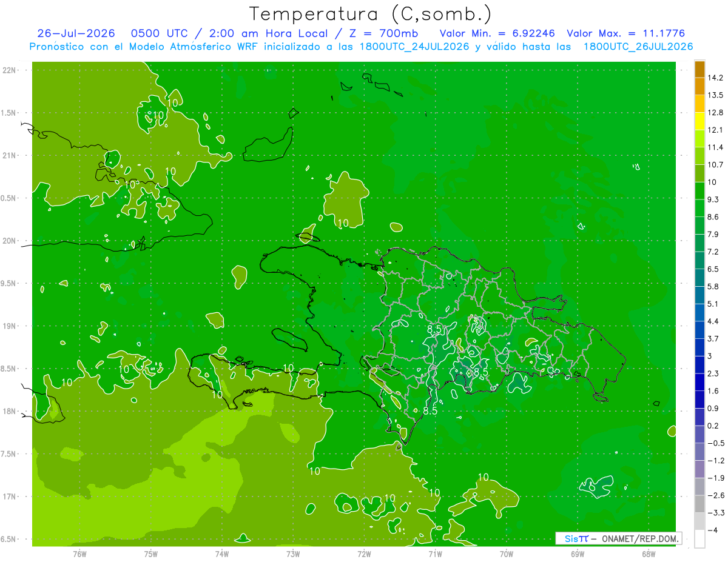
Task: Click the "10.7" colorbar label
Action: pos(716,165)
